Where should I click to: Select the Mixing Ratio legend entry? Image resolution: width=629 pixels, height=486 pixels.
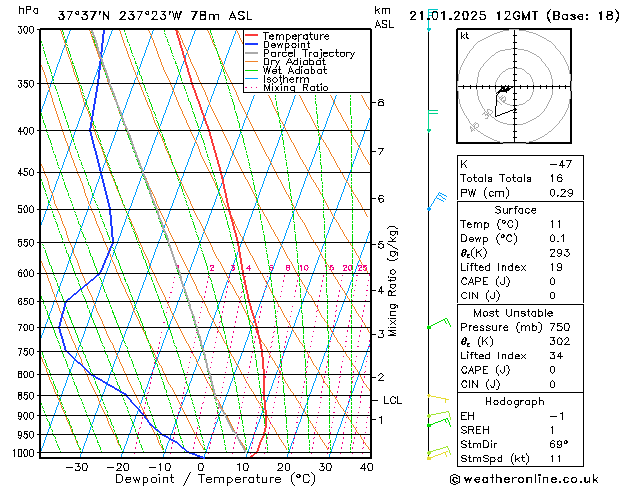click(295, 88)
